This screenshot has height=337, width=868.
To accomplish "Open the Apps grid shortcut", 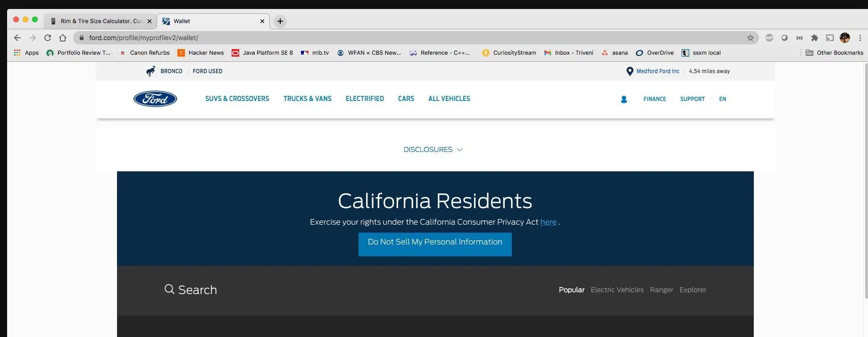I will tap(26, 53).
